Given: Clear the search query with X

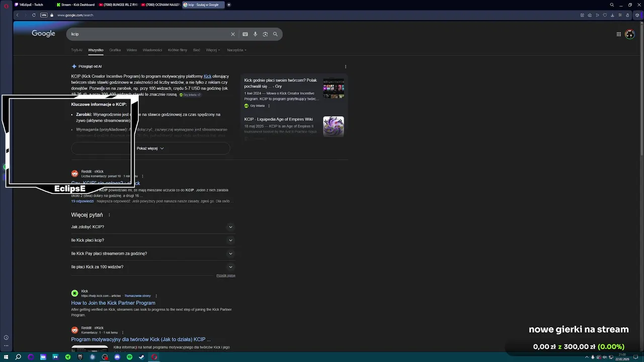Looking at the screenshot, I should [x=233, y=34].
